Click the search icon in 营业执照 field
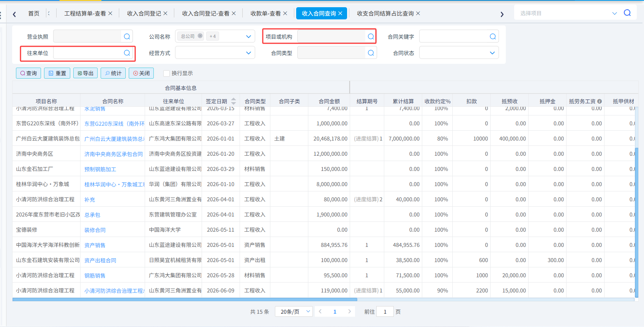Image resolution: width=644 pixels, height=327 pixels. pyautogui.click(x=127, y=36)
